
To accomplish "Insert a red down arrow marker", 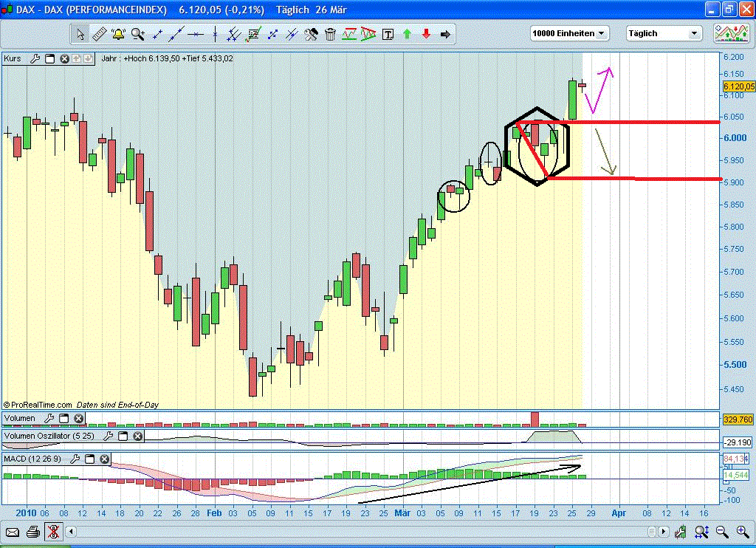I will pos(426,34).
